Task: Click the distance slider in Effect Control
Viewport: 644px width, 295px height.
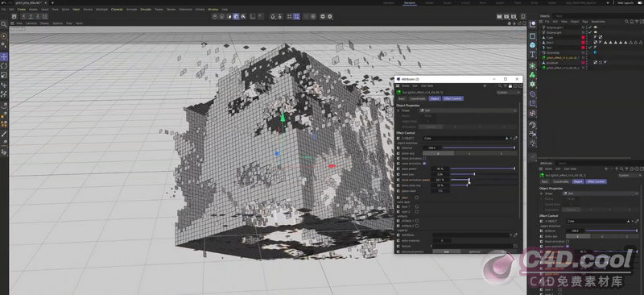Action: click(478, 147)
